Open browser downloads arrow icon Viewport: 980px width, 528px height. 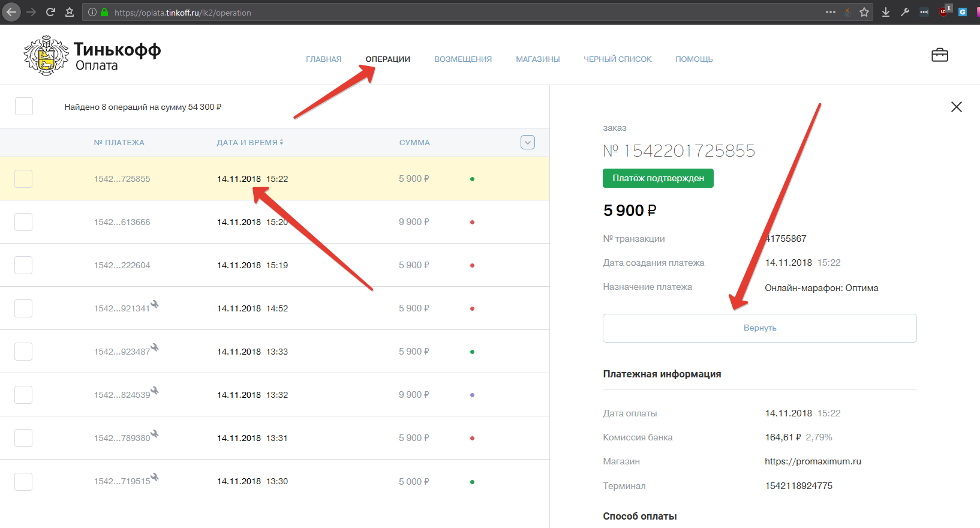coord(885,12)
